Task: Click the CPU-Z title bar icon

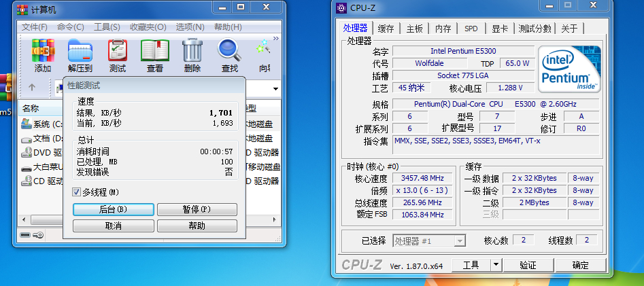Action: [341, 7]
